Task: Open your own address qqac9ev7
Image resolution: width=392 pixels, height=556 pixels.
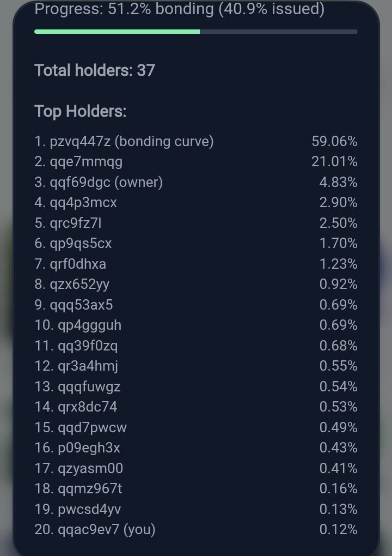Action: 196,529
